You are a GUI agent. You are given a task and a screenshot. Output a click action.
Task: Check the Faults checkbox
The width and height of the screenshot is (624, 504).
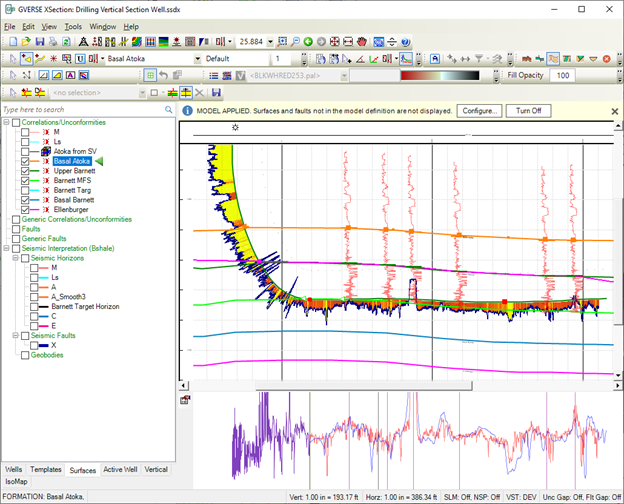click(16, 229)
